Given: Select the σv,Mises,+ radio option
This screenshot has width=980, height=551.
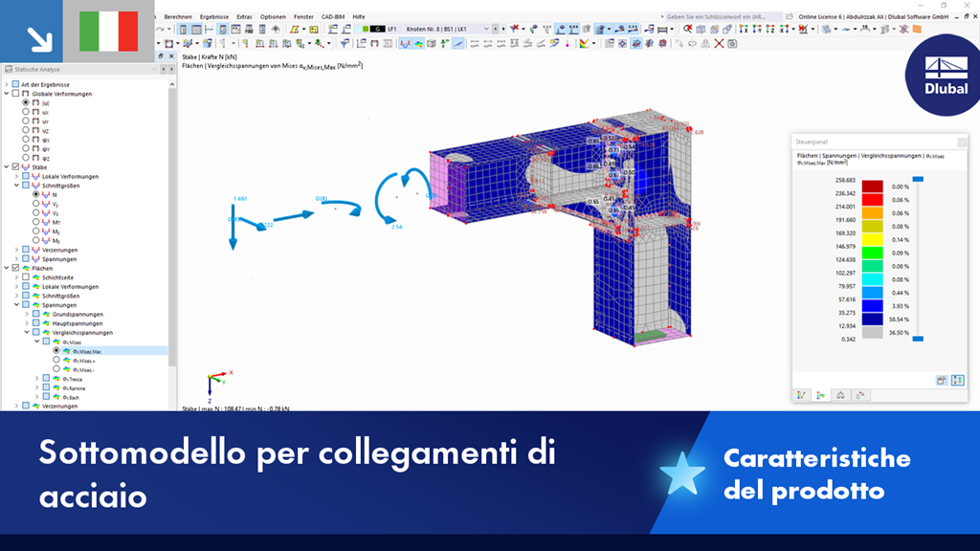Looking at the screenshot, I should coord(56,361).
